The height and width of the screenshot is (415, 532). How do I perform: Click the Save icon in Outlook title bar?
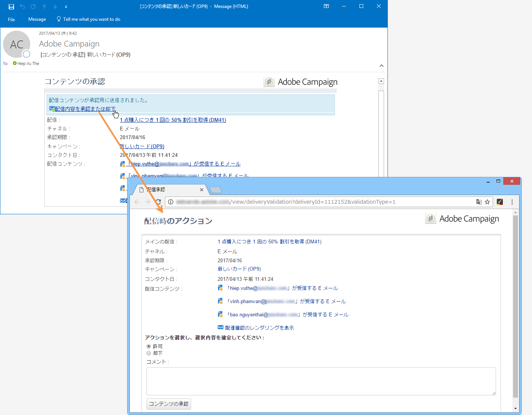click(11, 6)
